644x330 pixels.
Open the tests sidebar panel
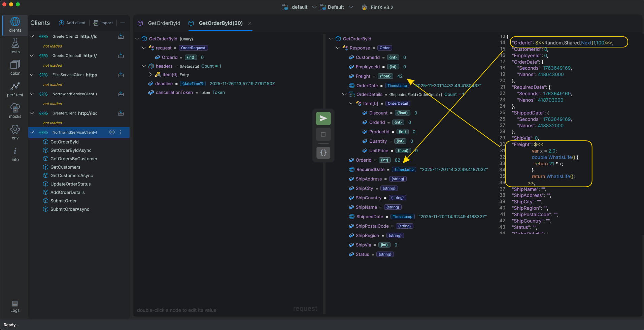click(x=15, y=46)
